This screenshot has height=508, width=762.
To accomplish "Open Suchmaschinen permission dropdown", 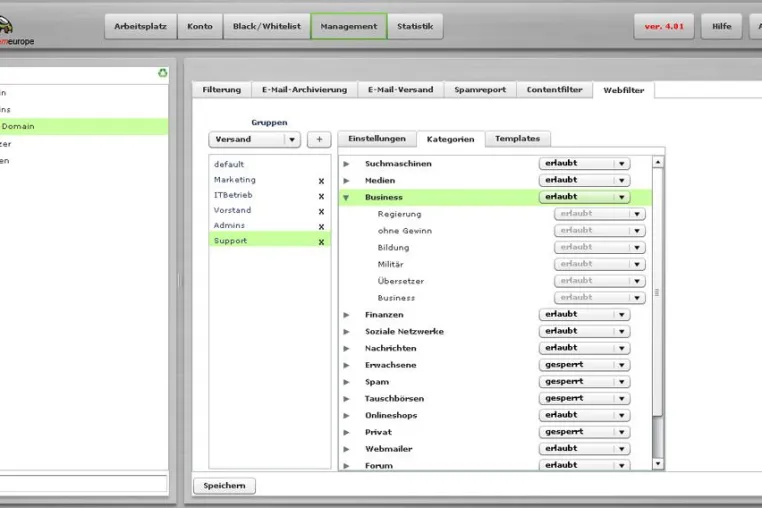I will coord(585,163).
